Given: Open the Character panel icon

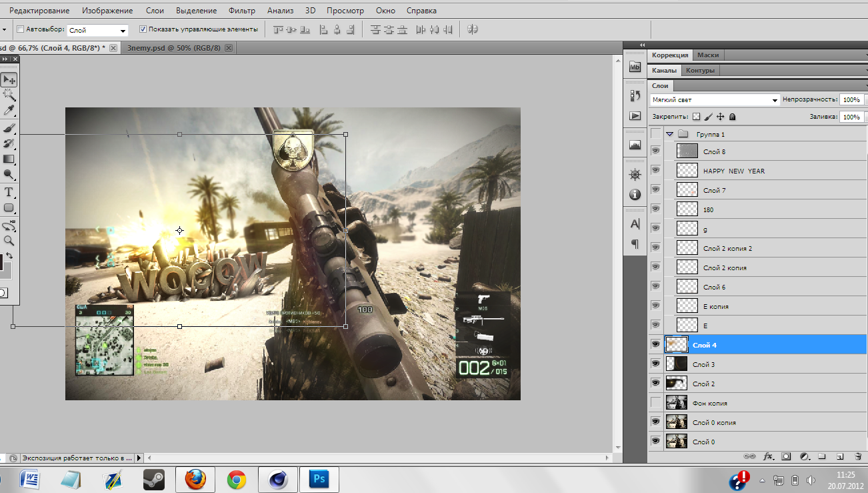Looking at the screenshot, I should (x=635, y=223).
